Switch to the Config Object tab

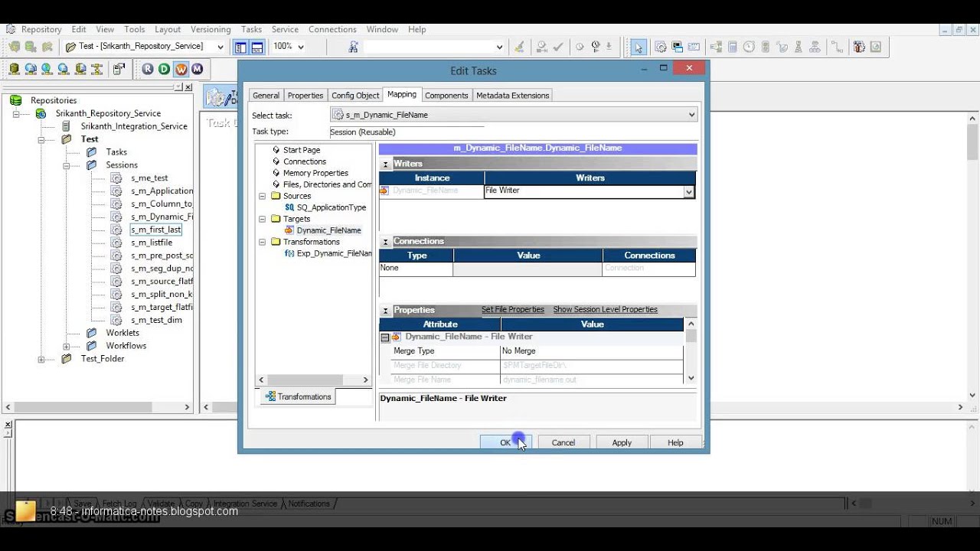(355, 96)
